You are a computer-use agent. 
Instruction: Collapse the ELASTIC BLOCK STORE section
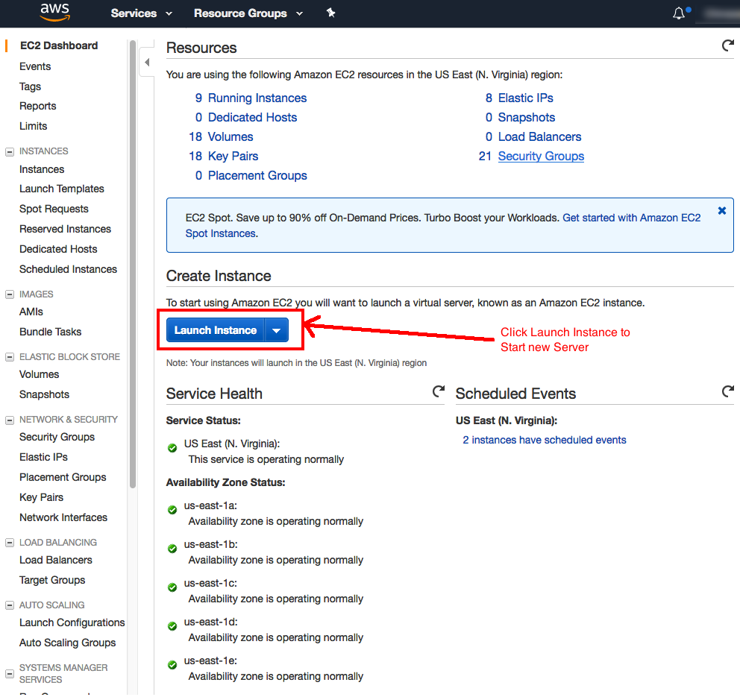(x=10, y=357)
